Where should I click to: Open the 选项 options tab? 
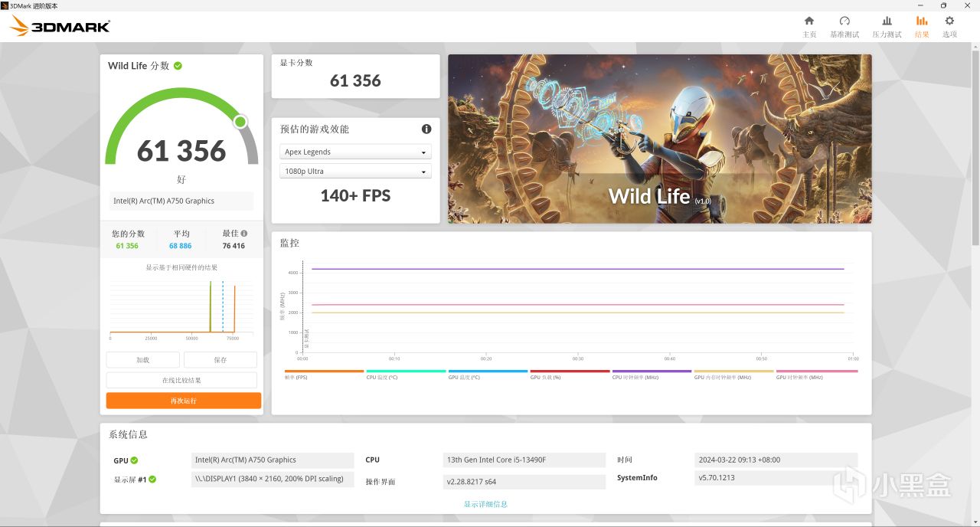949,27
